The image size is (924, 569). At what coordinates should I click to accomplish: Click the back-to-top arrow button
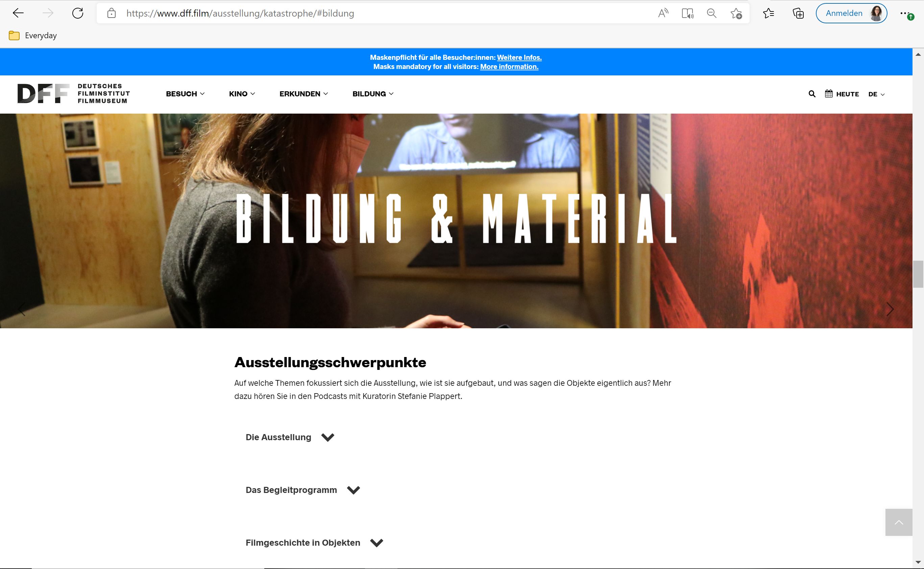coord(899,522)
